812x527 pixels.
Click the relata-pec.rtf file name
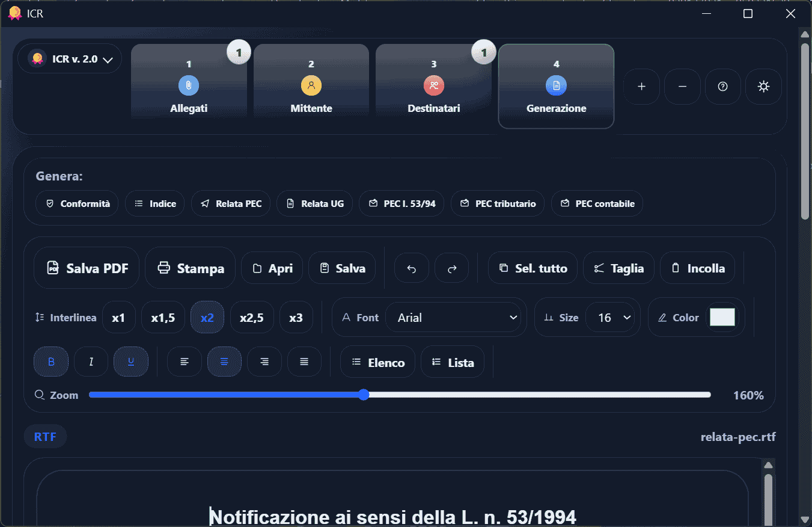[x=738, y=437]
